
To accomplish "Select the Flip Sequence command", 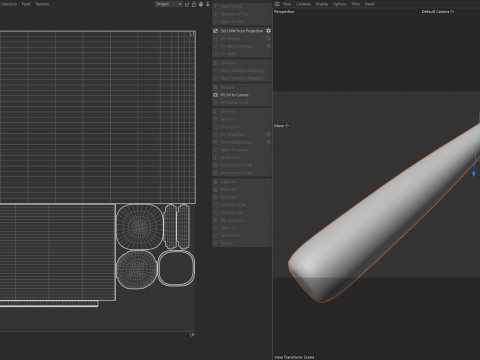I will (242, 220).
